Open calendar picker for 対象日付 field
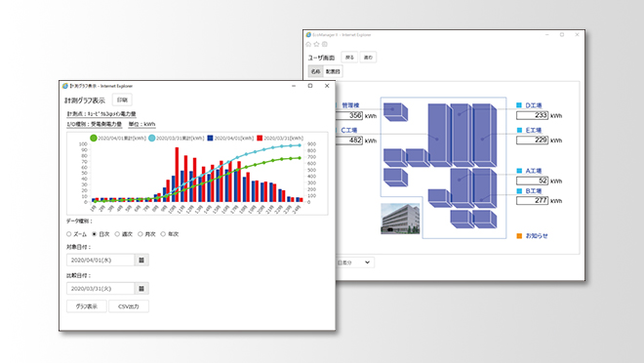 coord(141,260)
